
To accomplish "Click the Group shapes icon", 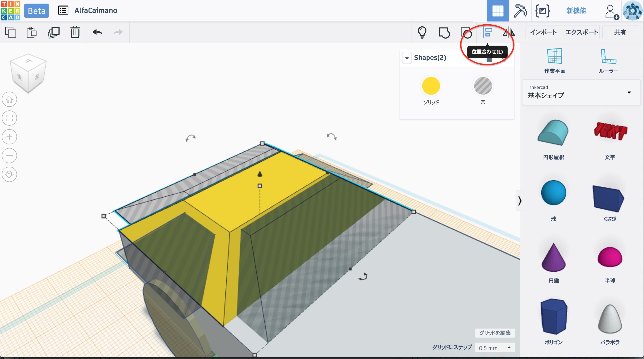I will click(444, 32).
